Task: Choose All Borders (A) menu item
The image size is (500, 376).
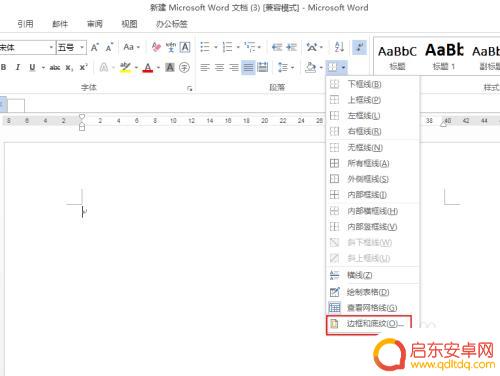Action: [x=372, y=163]
